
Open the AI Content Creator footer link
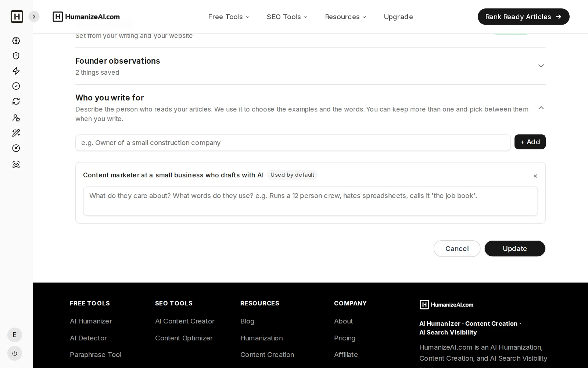(x=185, y=321)
